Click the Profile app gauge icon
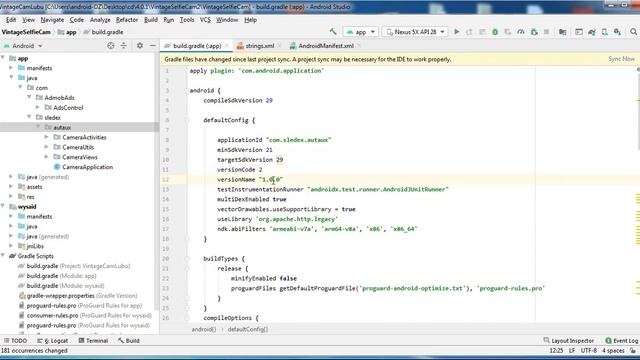The image size is (640, 360). pos(520,32)
